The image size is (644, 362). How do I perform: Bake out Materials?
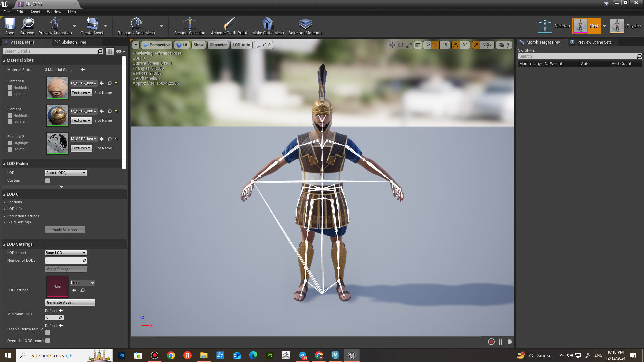[x=305, y=26]
